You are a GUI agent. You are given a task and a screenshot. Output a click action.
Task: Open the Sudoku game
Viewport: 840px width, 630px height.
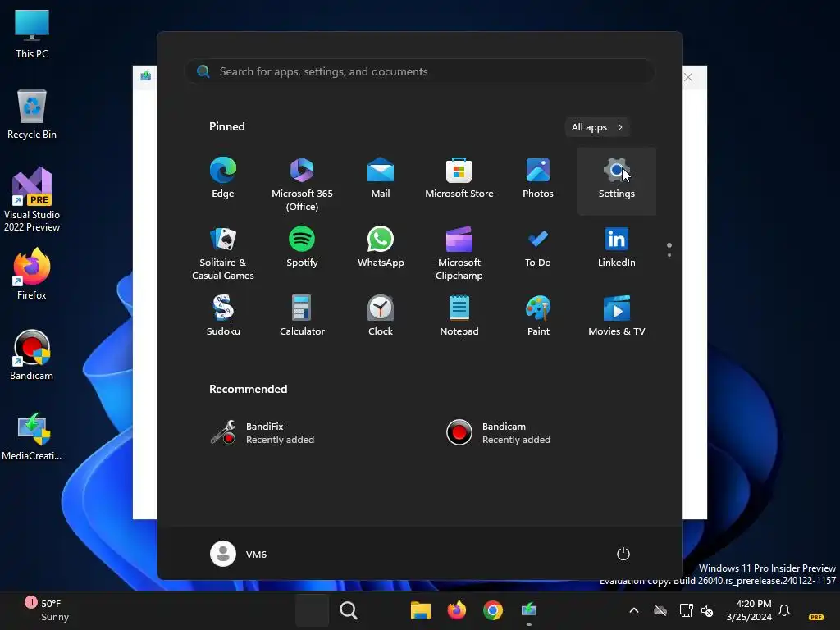click(x=223, y=316)
